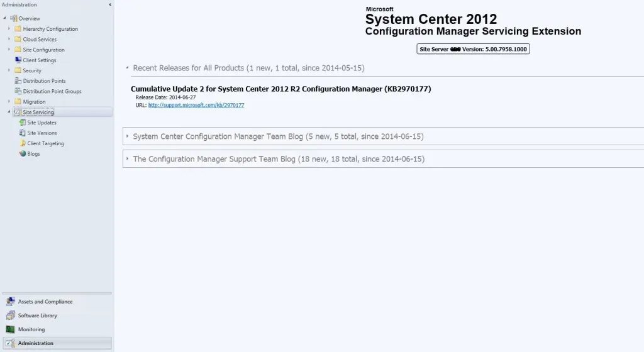Screen dimensions: 644x352
Task: Select Cloud Services in the tree
Action: 40,40
